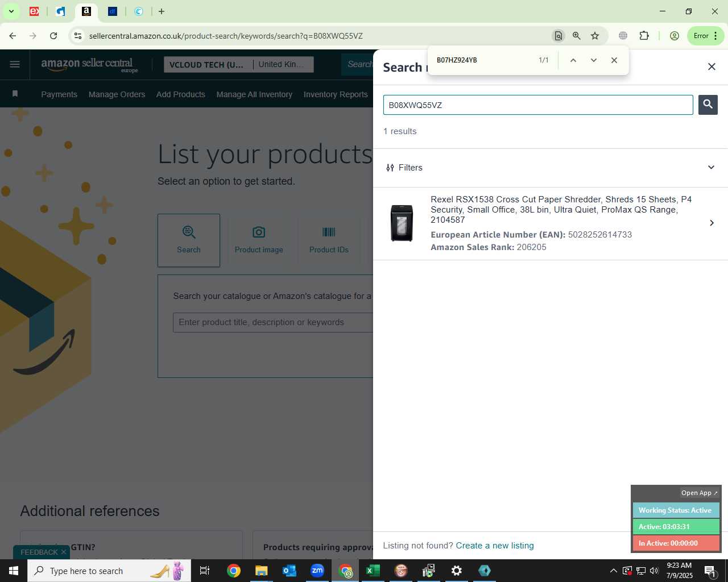Click the FEEDBACK button
This screenshot has width=728, height=582.
pos(39,552)
